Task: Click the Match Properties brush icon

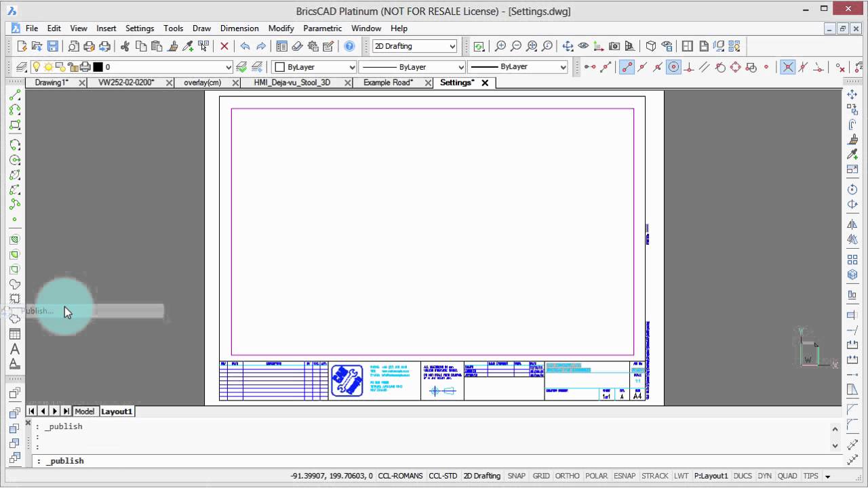Action: (x=173, y=46)
